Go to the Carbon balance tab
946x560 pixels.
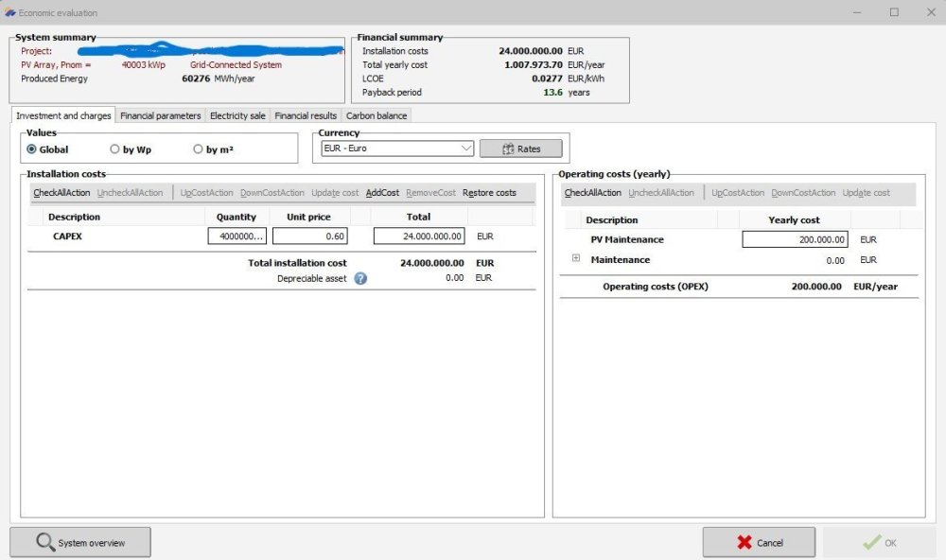point(377,115)
